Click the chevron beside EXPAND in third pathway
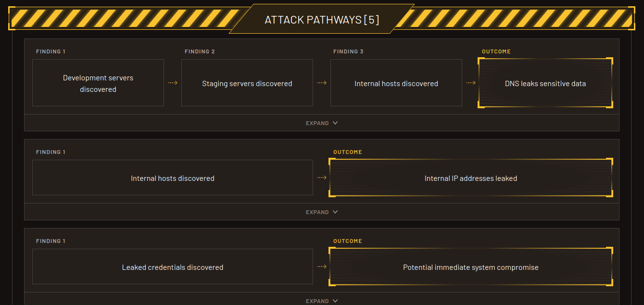Image resolution: width=644 pixels, height=305 pixels. tap(335, 301)
